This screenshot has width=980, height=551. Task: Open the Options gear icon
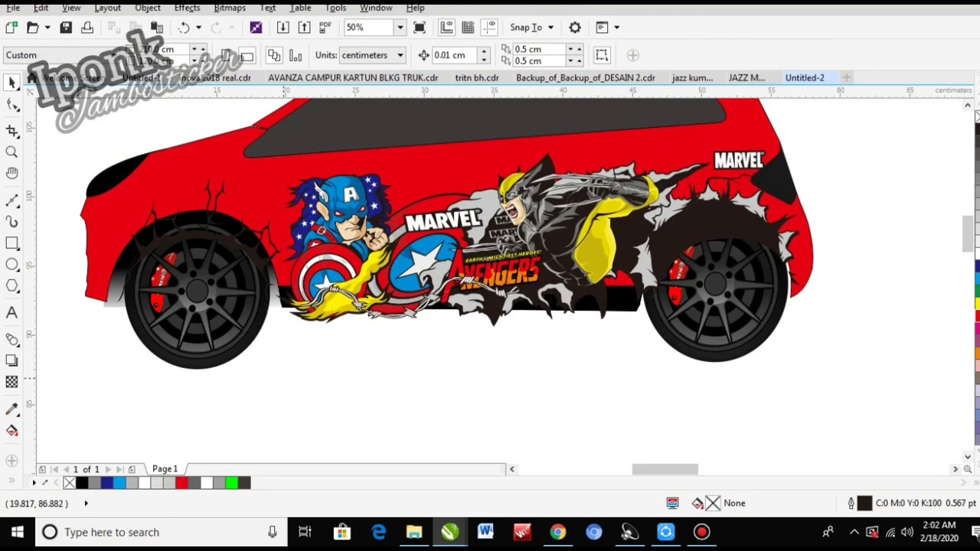(575, 28)
